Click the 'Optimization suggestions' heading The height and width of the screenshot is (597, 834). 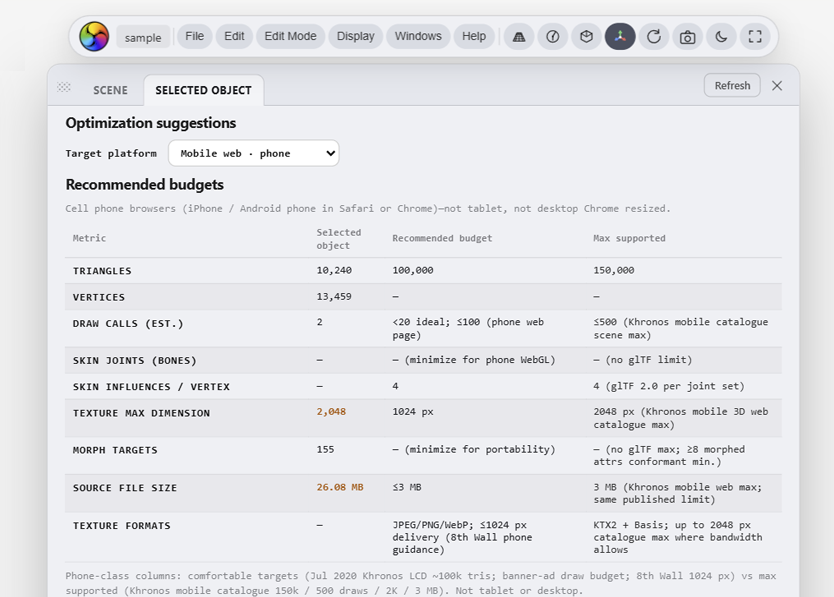click(151, 123)
